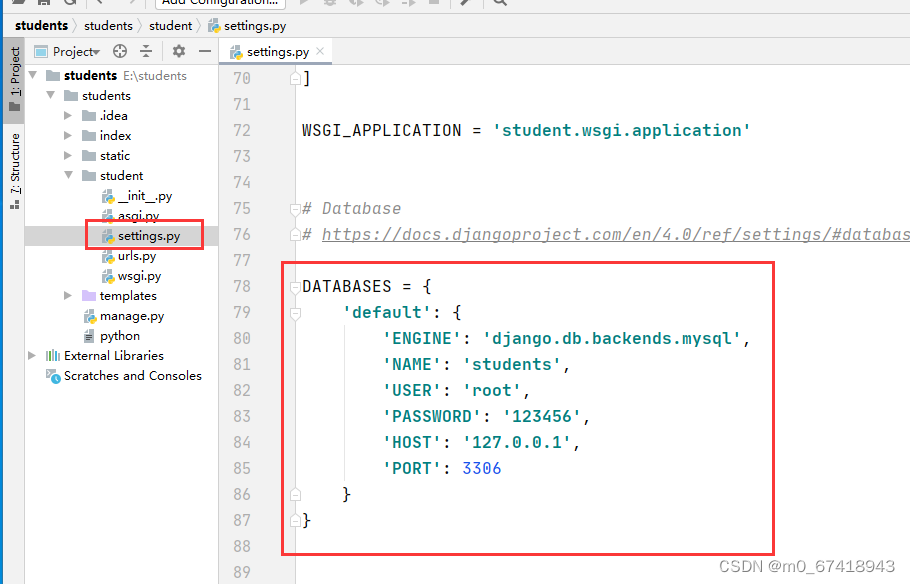Collapse all nodes using the Project panel icon
The image size is (910, 584).
click(146, 52)
